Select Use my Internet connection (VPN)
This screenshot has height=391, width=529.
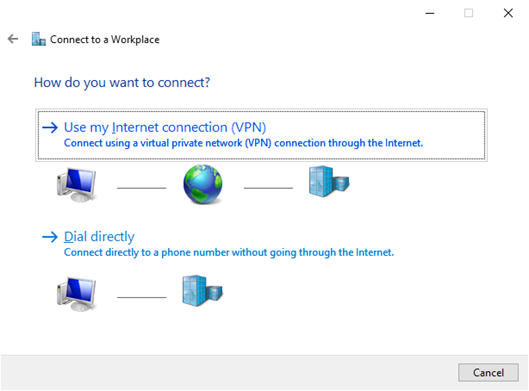click(261, 135)
